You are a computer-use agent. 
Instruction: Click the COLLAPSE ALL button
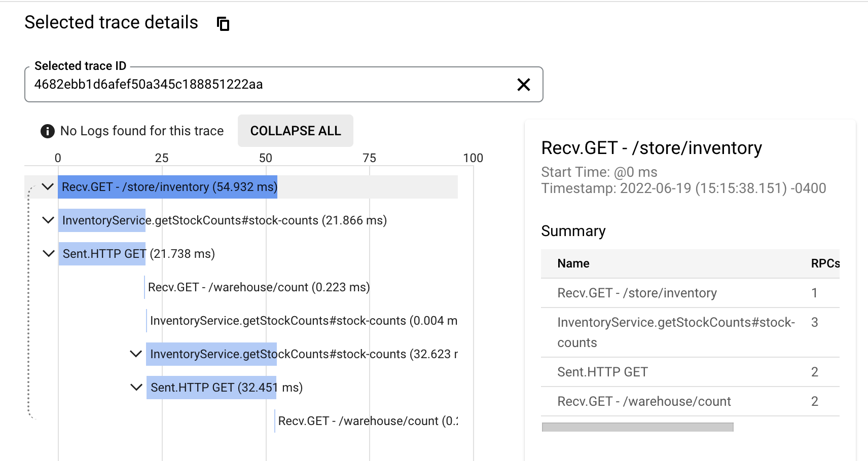[296, 131]
